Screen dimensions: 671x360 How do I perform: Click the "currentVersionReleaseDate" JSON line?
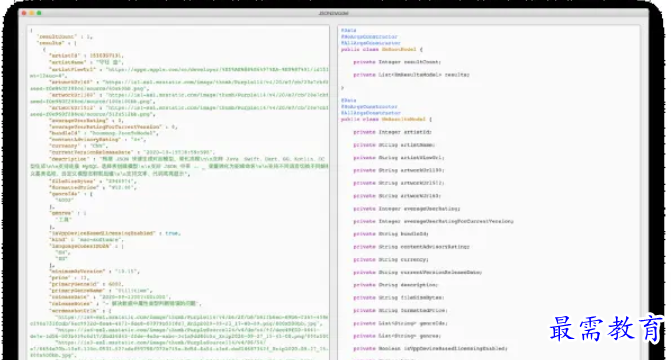(x=132, y=152)
